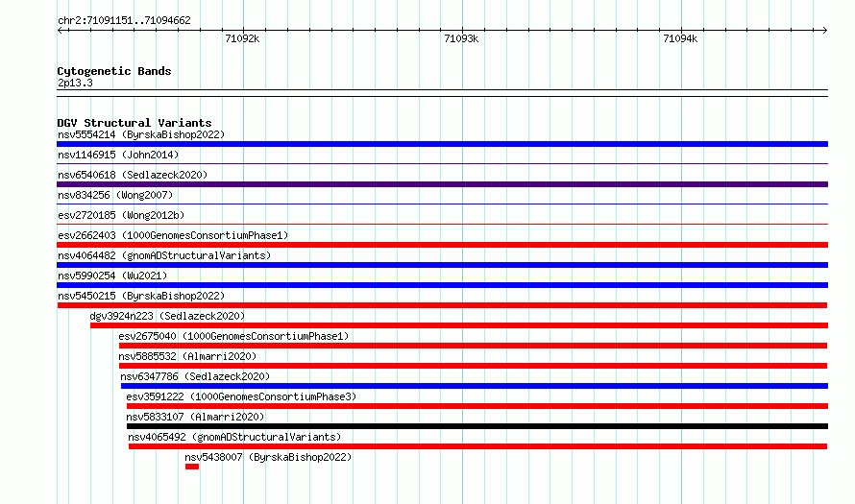The width and height of the screenshot is (855, 504).
Task: Select the red esv2662403 variant bar
Action: click(x=442, y=245)
